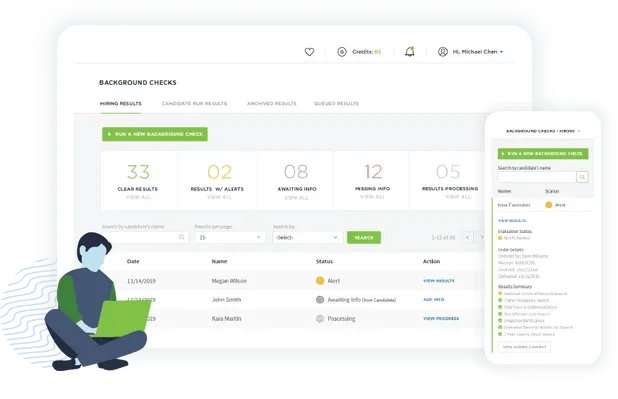Open the Search by Select dropdown
Viewport: 618px width, 399px height.
point(307,237)
